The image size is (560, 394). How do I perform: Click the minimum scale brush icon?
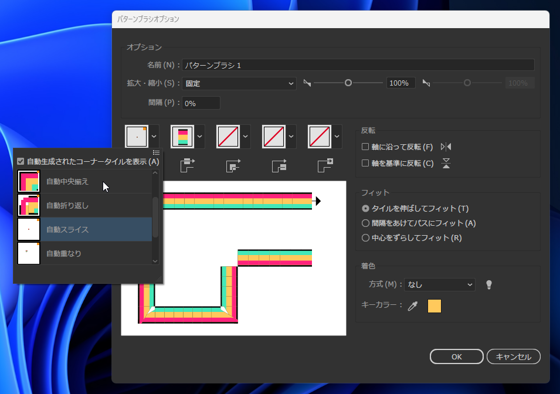307,83
